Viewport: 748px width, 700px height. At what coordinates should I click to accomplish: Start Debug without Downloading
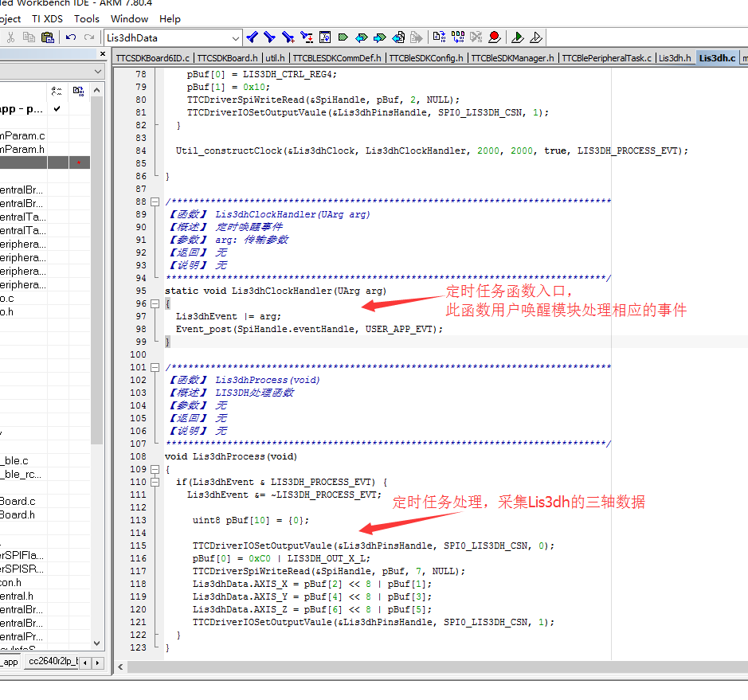(x=536, y=37)
